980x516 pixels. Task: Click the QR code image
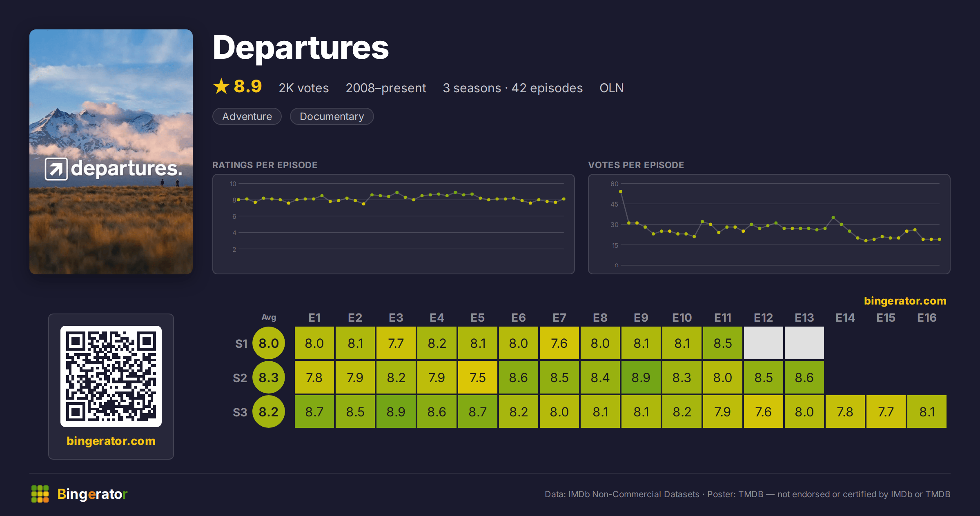click(x=111, y=376)
